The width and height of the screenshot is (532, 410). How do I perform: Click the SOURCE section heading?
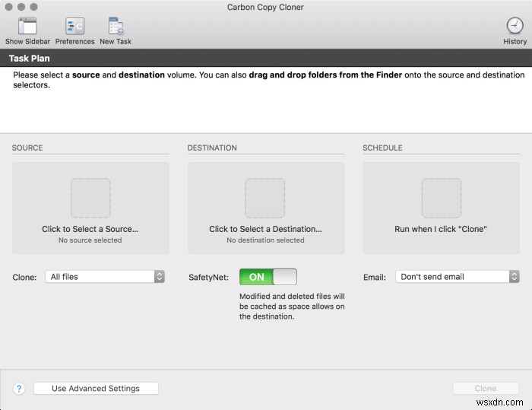pos(27,148)
